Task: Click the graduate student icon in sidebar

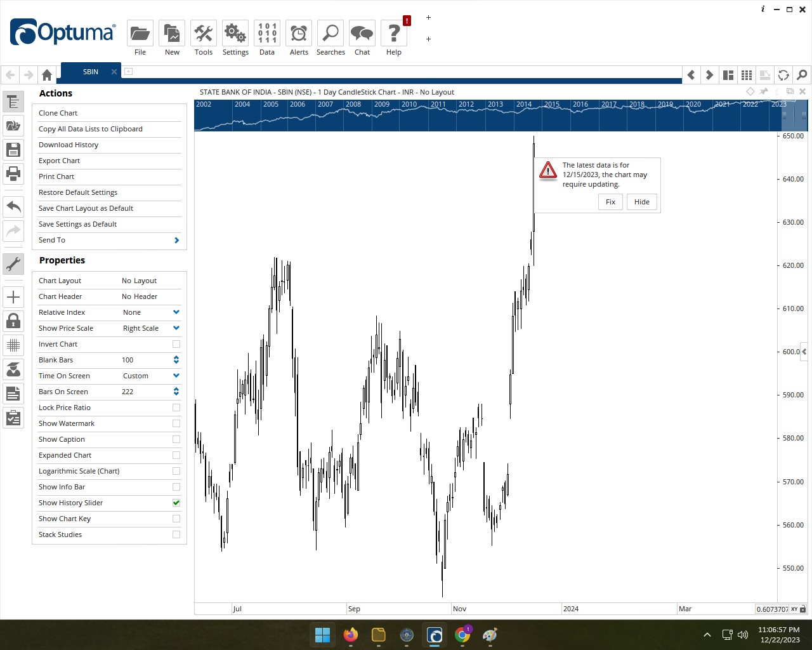Action: pyautogui.click(x=13, y=369)
